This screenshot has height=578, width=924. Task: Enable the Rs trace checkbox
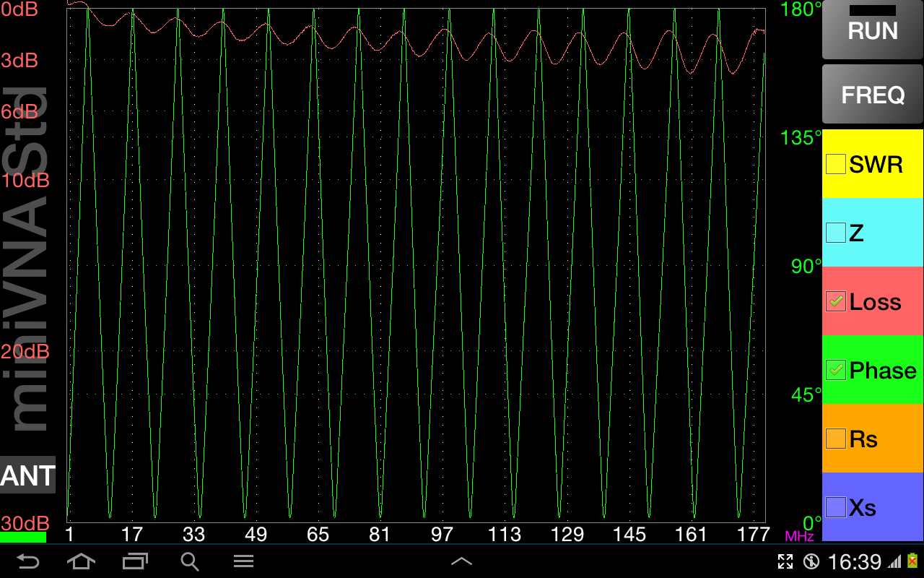coord(835,439)
